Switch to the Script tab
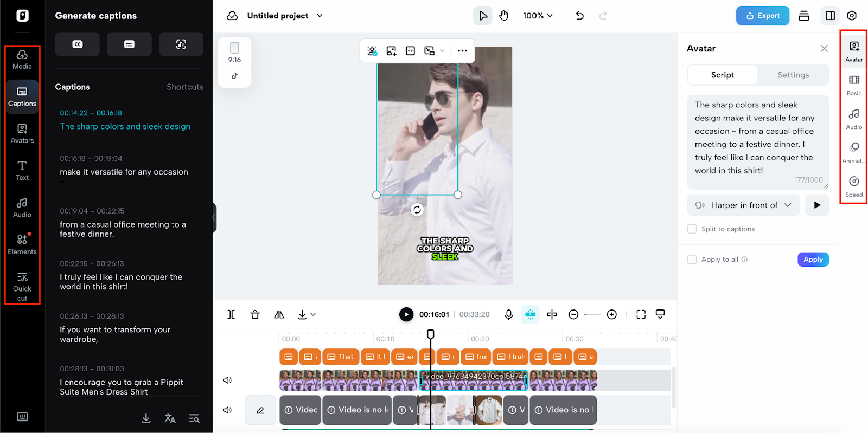868x433 pixels. 723,75
